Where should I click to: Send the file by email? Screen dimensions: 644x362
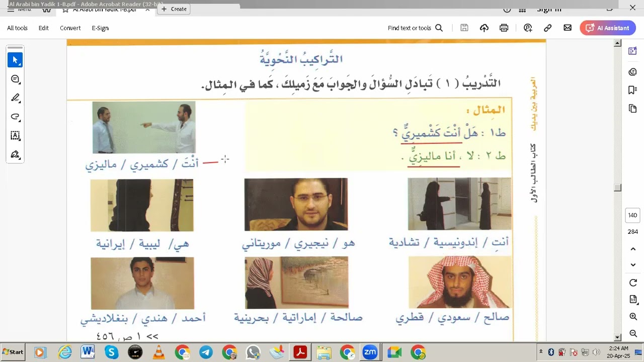568,28
